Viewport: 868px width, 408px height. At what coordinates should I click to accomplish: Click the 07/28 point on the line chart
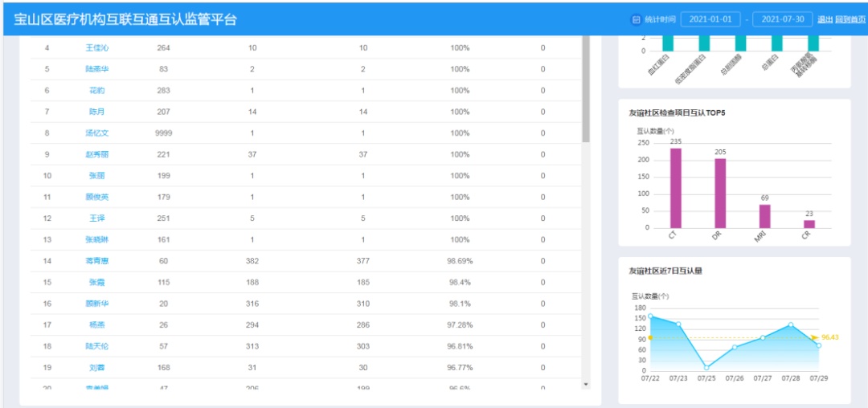791,324
